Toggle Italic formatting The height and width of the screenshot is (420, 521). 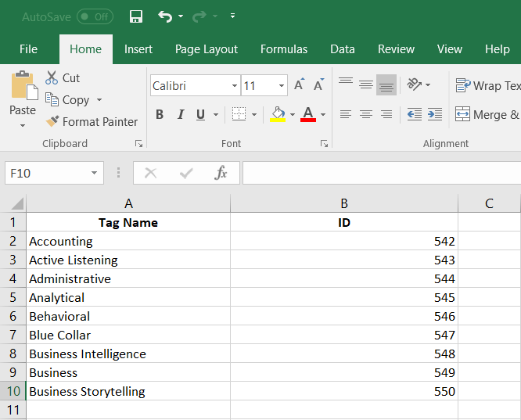(x=181, y=114)
